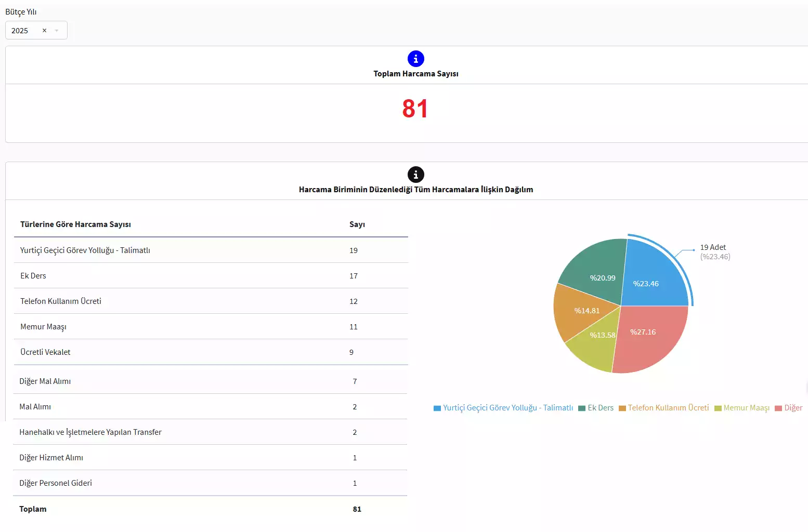Click the black info icon above distribution title
The height and width of the screenshot is (532, 808).
pos(415,175)
